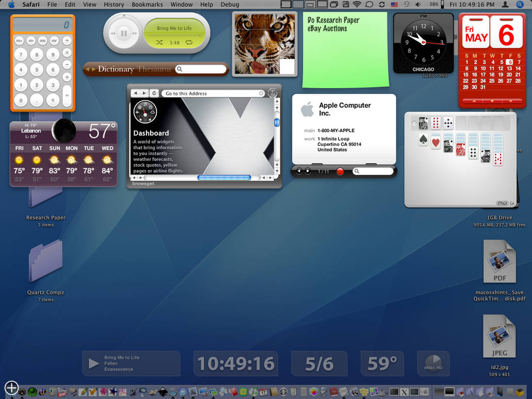Click the tiger tile puzzle widget
532x399 pixels.
[x=264, y=43]
